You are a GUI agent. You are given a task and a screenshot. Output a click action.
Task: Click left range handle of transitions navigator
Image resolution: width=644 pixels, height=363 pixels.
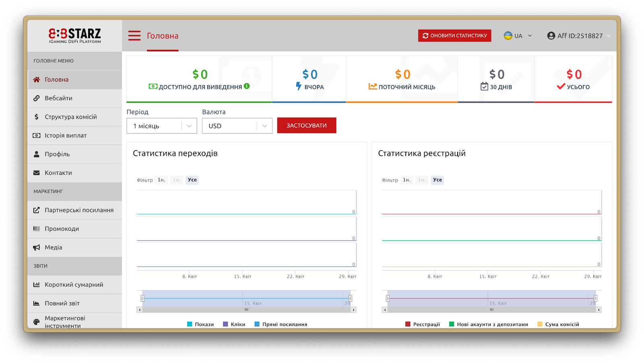coord(142,298)
